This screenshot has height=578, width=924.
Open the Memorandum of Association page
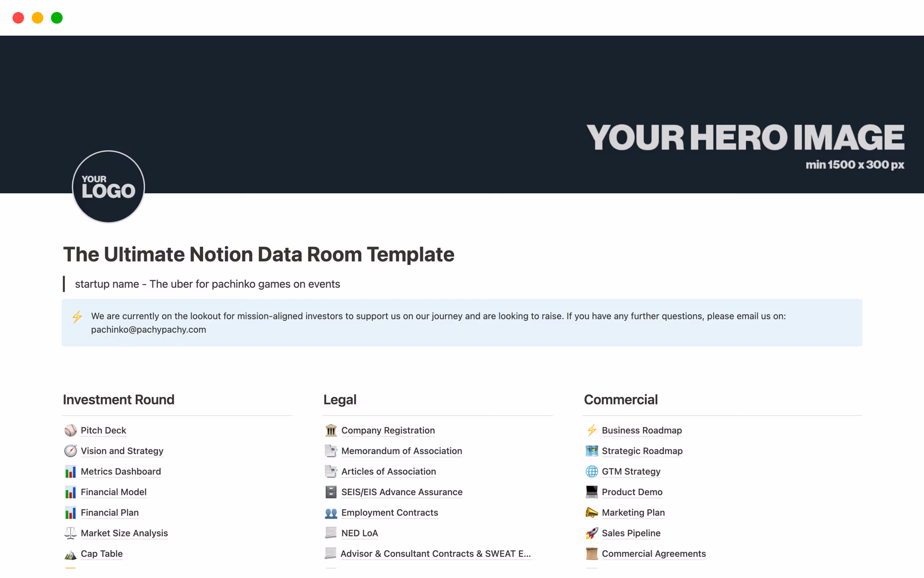click(402, 451)
